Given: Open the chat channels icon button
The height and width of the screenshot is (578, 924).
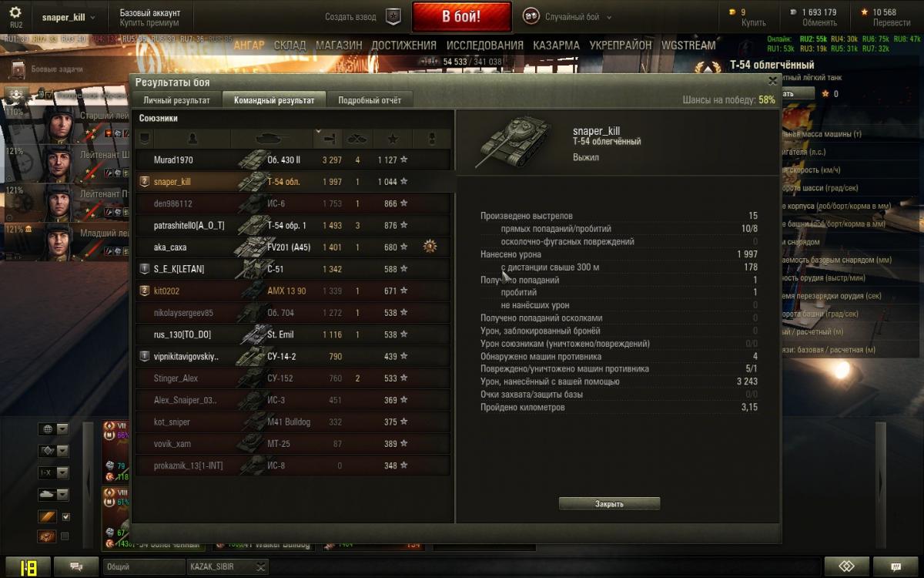Looking at the screenshot, I should (x=77, y=566).
